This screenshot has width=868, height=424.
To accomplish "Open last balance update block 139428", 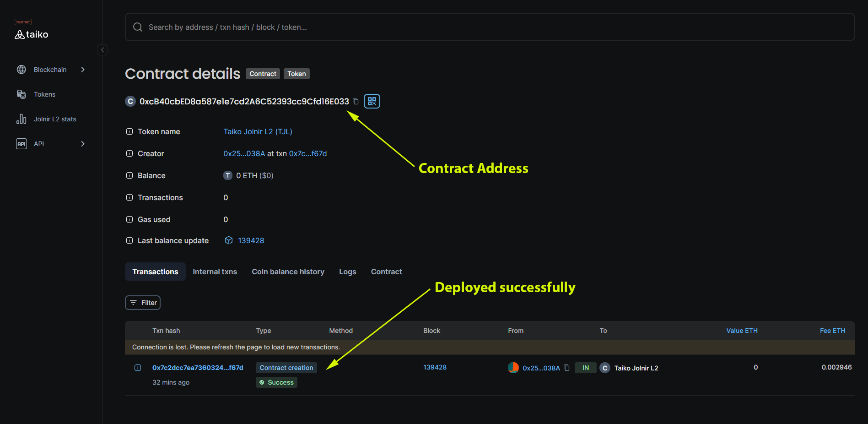I will 251,240.
